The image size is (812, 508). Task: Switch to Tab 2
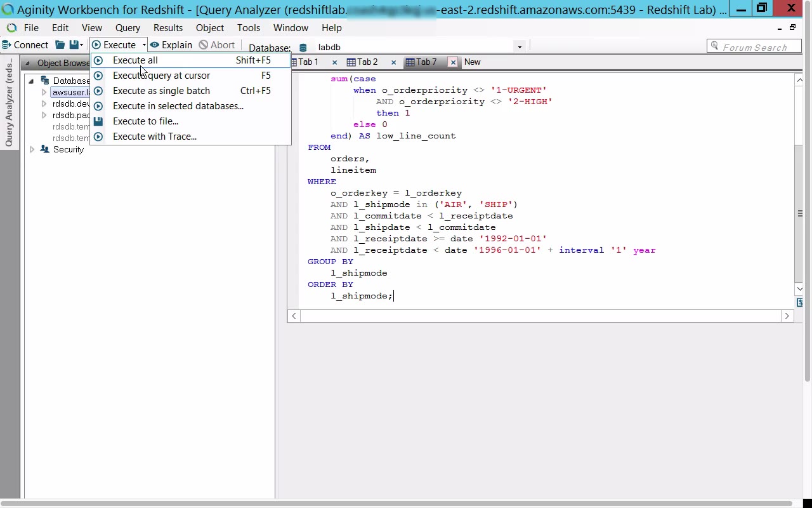pyautogui.click(x=363, y=62)
